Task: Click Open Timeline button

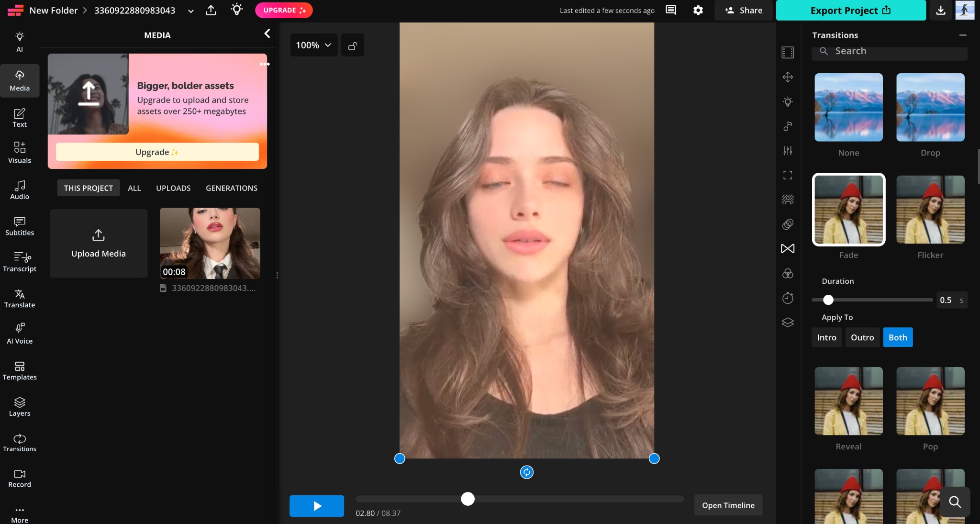Action: [x=728, y=505]
